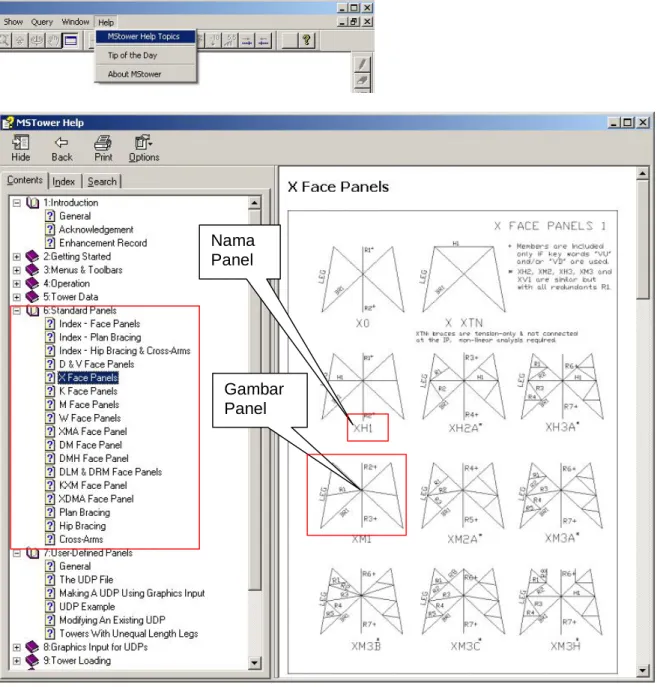This screenshot has height=687, width=657.
Task: Collapse the 1:Introduction chapter
Action: (x=17, y=203)
